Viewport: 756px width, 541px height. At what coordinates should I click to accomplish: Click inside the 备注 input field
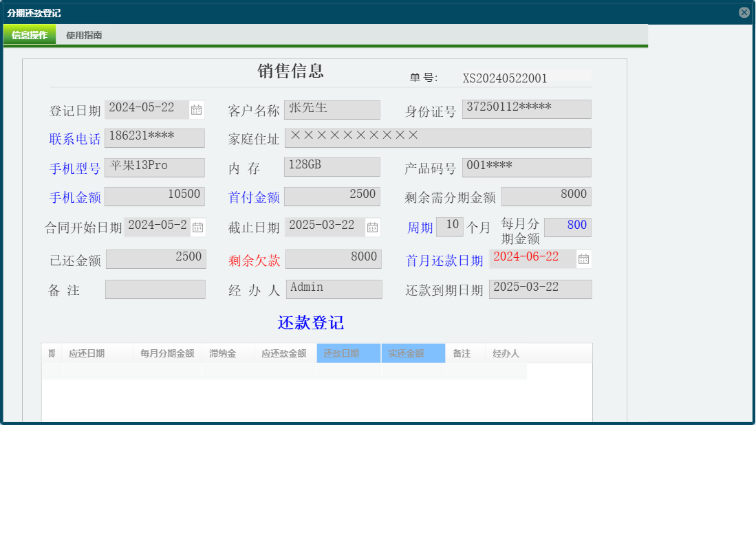(155, 289)
